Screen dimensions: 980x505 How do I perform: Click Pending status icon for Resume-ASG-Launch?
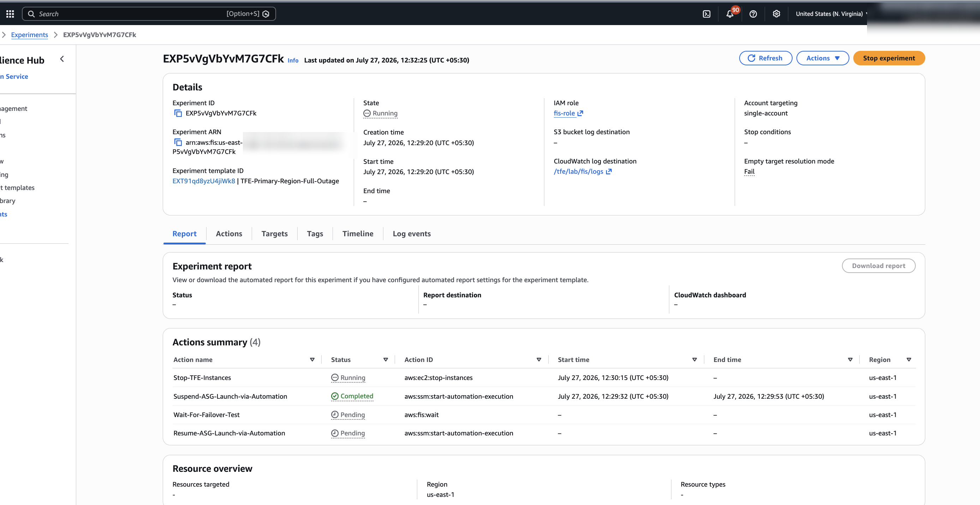tap(334, 433)
